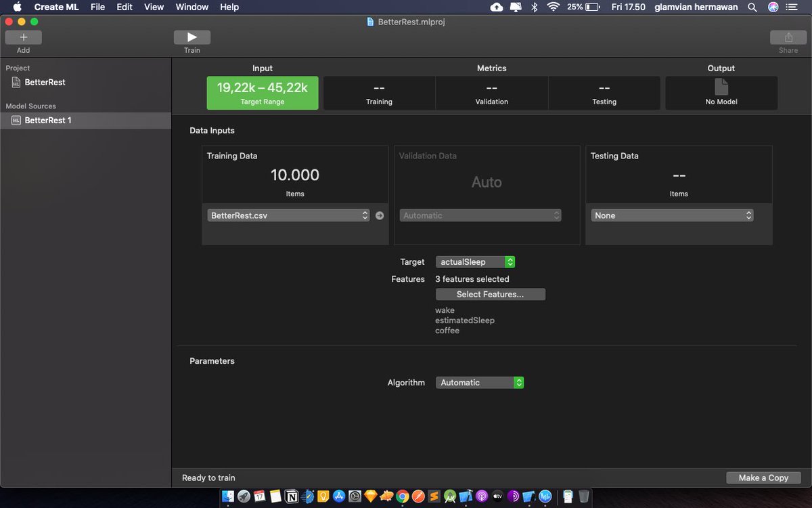Click the 10.000 training items count
Screen dimensions: 812x508
[x=295, y=175]
